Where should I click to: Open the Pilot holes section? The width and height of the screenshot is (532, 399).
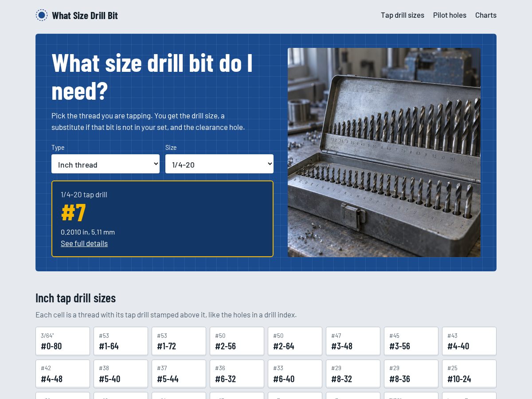tap(450, 15)
